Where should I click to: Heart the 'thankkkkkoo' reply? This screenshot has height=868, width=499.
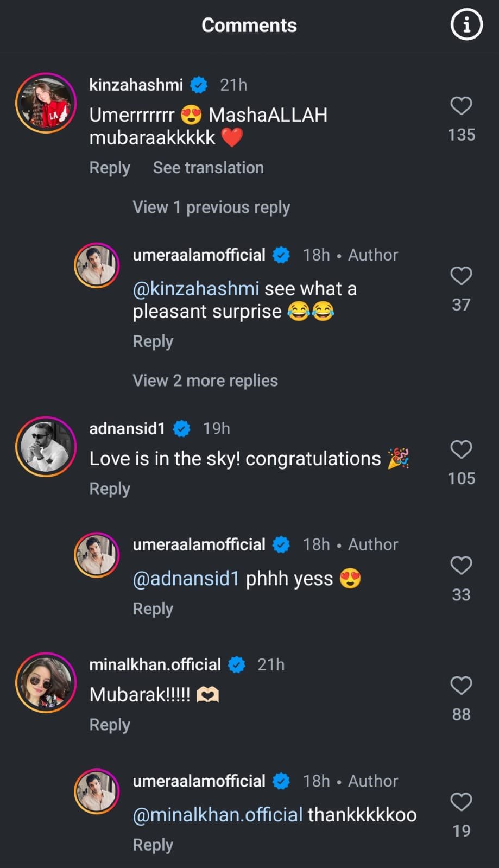coord(461,802)
